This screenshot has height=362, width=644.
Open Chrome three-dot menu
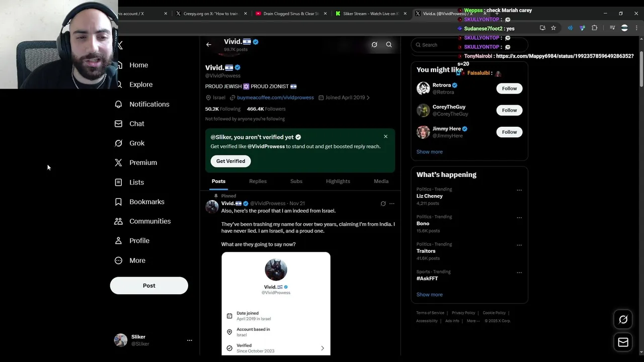(x=637, y=28)
